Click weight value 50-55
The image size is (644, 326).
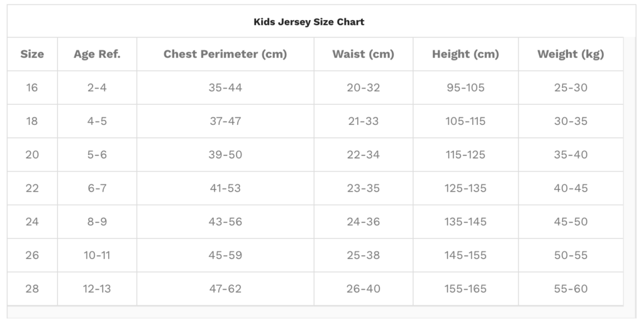pyautogui.click(x=570, y=256)
